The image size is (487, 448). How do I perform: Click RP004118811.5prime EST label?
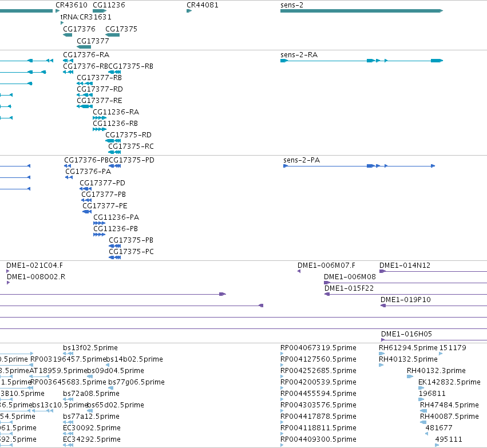(318, 428)
